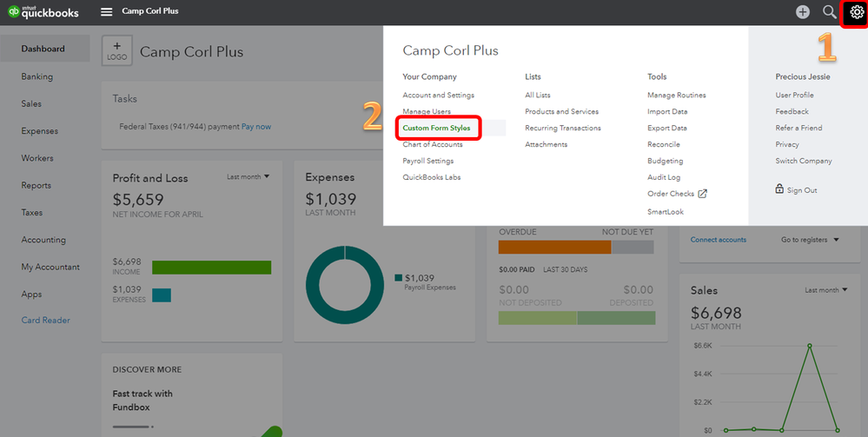Click Sign Out text
Screen dimensions: 868x437
[x=802, y=190]
